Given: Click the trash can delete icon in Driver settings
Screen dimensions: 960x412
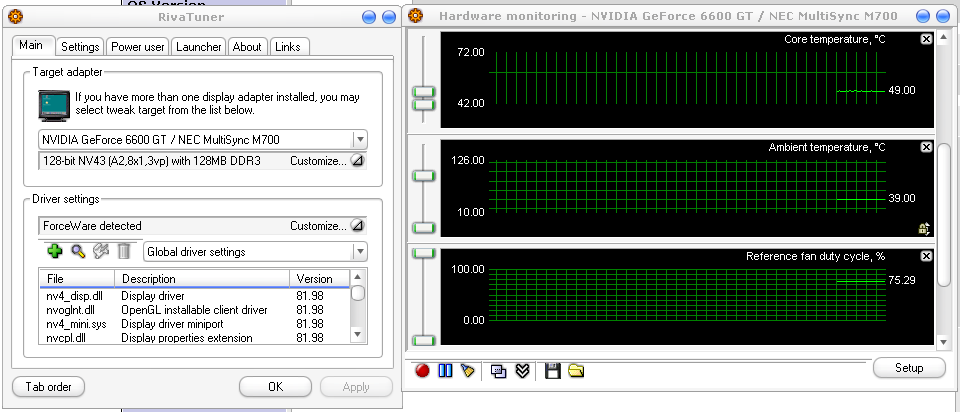Looking at the screenshot, I should pos(124,251).
